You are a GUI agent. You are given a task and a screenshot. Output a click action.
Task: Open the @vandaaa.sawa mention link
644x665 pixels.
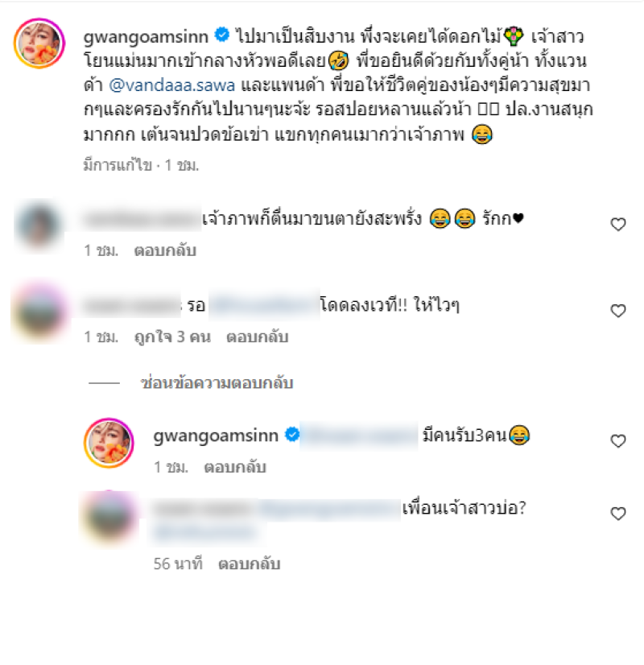pyautogui.click(x=172, y=85)
